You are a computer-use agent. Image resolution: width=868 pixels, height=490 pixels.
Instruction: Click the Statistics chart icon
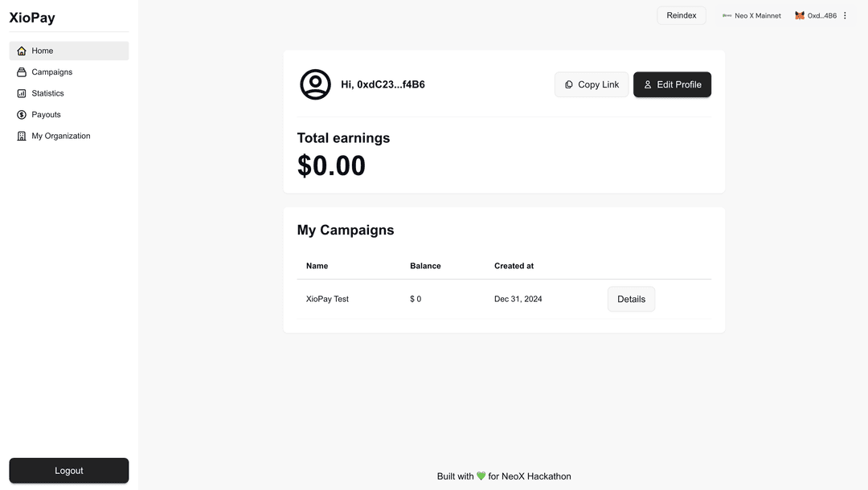(22, 93)
